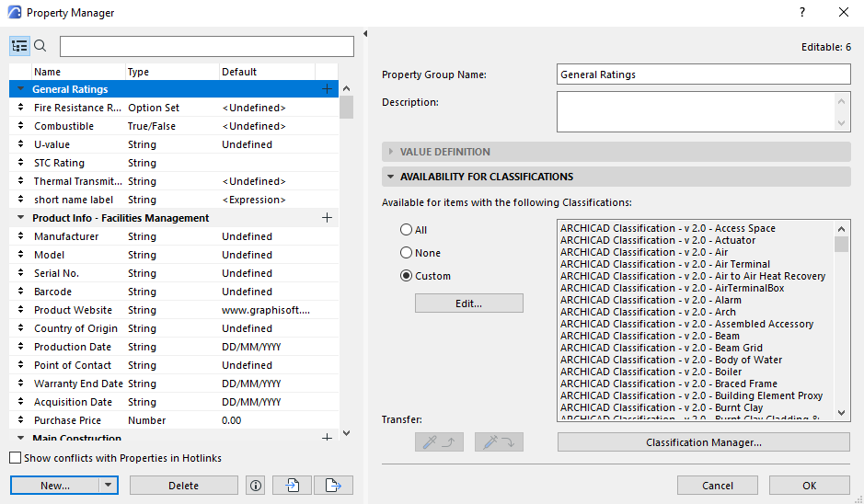Viewport: 864px width, 504px height.
Task: Select the None availability option
Action: coord(406,253)
